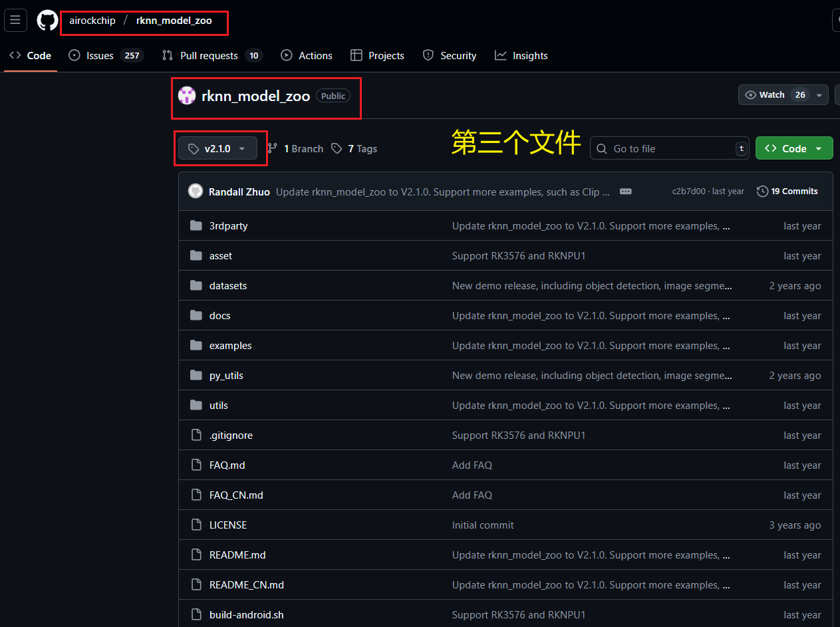Viewport: 840px width, 627px height.
Task: Click the rknn_model_zoo repository title
Action: 256,96
